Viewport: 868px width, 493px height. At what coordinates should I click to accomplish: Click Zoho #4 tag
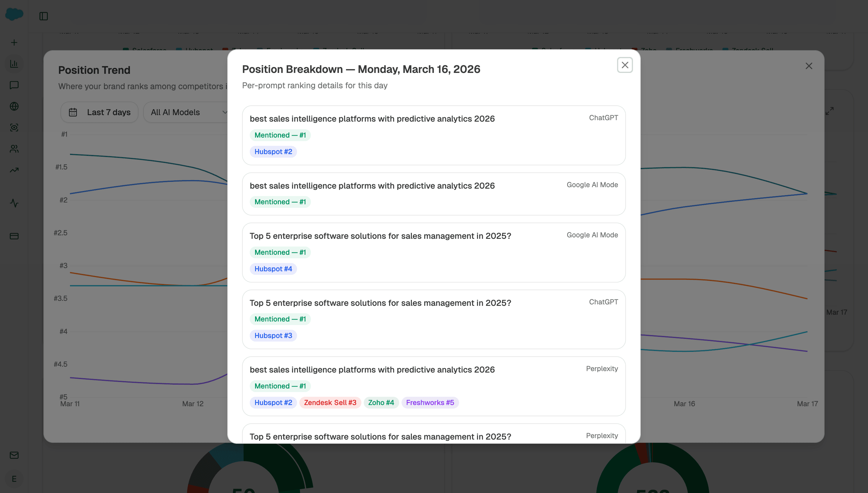pos(381,403)
